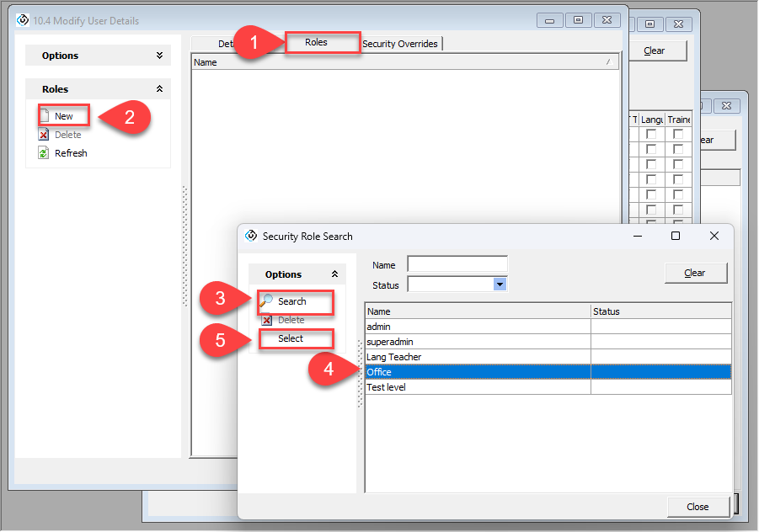The image size is (759, 532).
Task: Click the New role document icon
Action: tap(45, 116)
